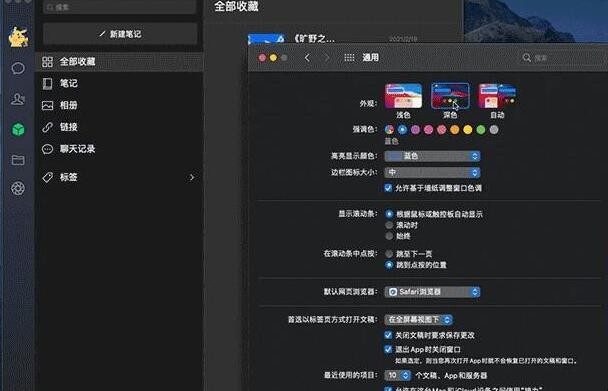
Task: Open 全部收藏 in favorites list
Action: click(x=119, y=62)
